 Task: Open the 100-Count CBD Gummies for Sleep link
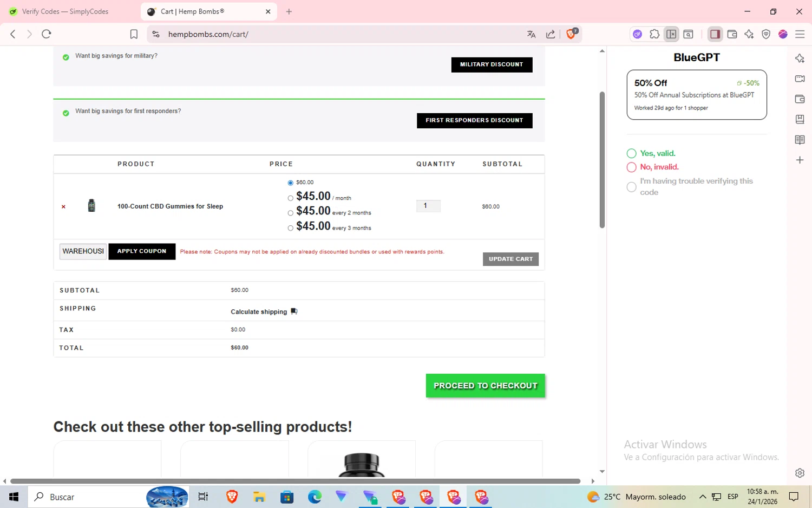[x=170, y=206]
